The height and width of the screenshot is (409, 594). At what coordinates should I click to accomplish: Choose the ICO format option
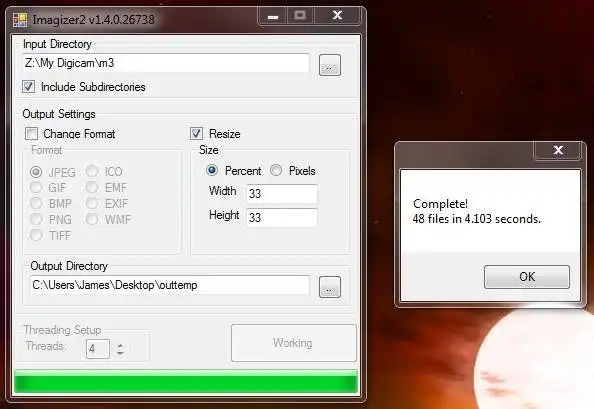coord(92,171)
